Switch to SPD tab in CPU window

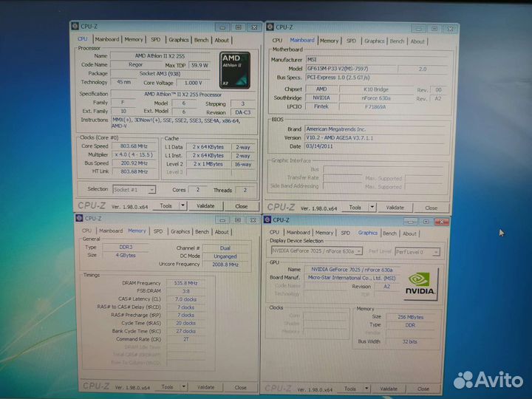(x=156, y=40)
